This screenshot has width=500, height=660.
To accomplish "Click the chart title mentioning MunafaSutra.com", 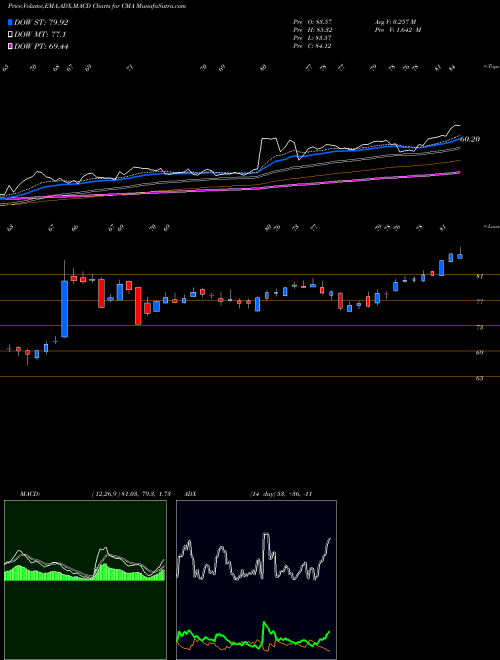I will click(x=97, y=6).
